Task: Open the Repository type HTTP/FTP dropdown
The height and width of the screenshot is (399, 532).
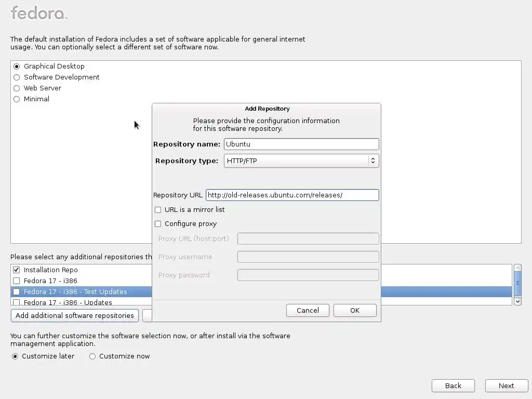Action: click(x=301, y=161)
